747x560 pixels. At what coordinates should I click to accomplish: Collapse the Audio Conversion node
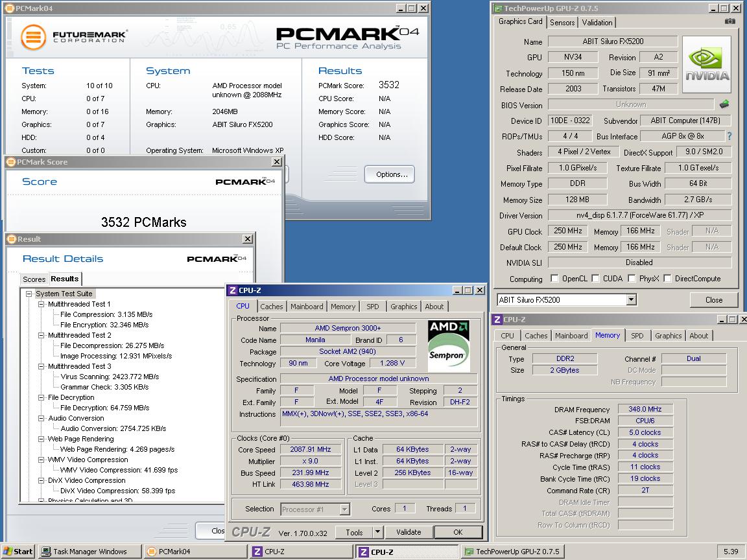point(41,419)
